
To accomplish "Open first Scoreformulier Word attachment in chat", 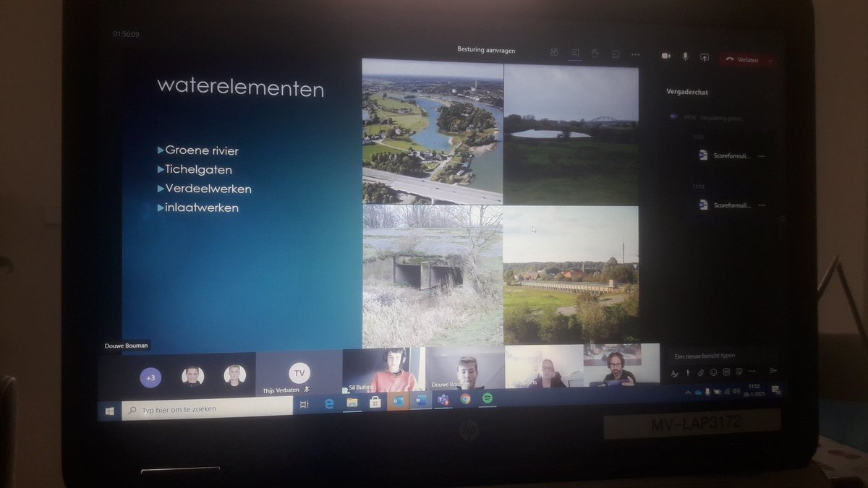I will tap(726, 155).
